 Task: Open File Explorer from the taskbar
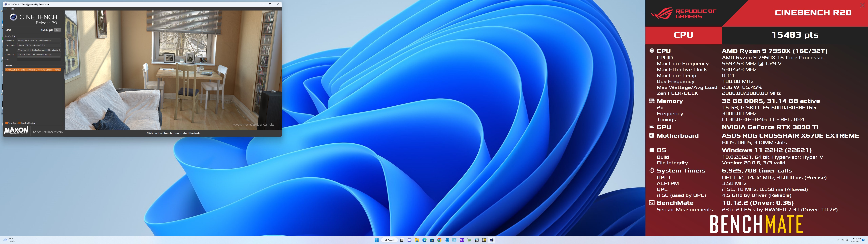tap(417, 240)
